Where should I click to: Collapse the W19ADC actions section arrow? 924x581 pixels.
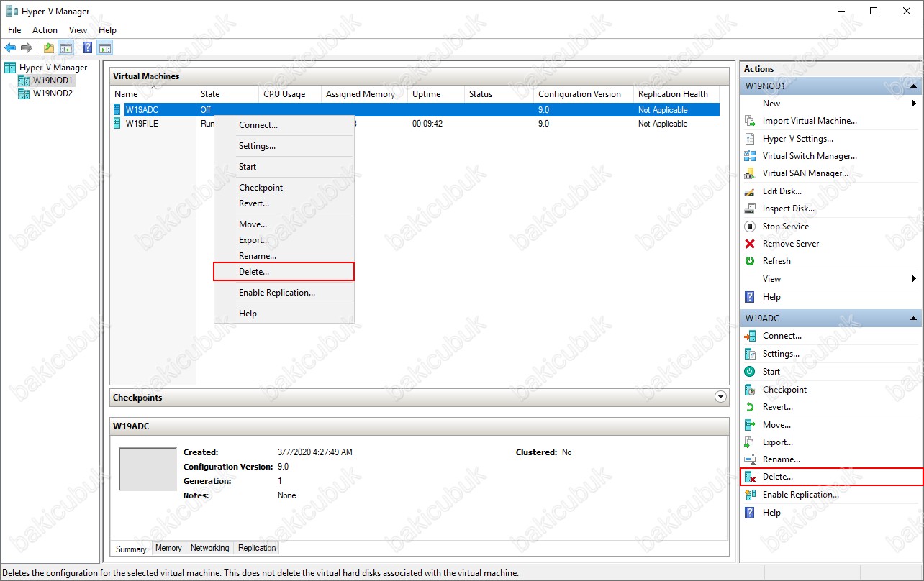click(x=914, y=319)
